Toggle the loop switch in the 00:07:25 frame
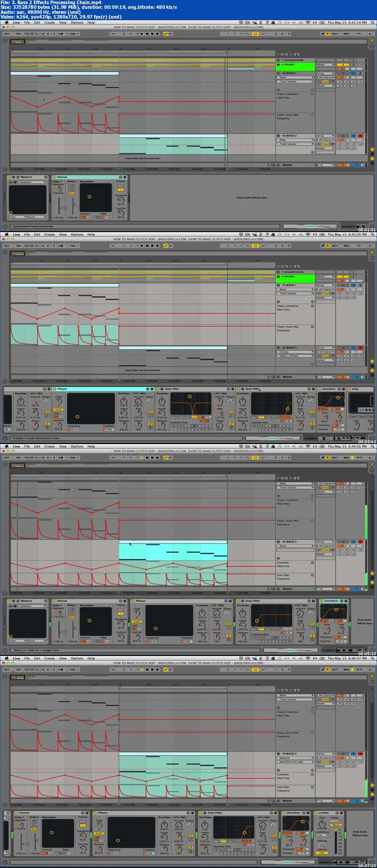The height and width of the screenshot is (868, 377). point(255,670)
